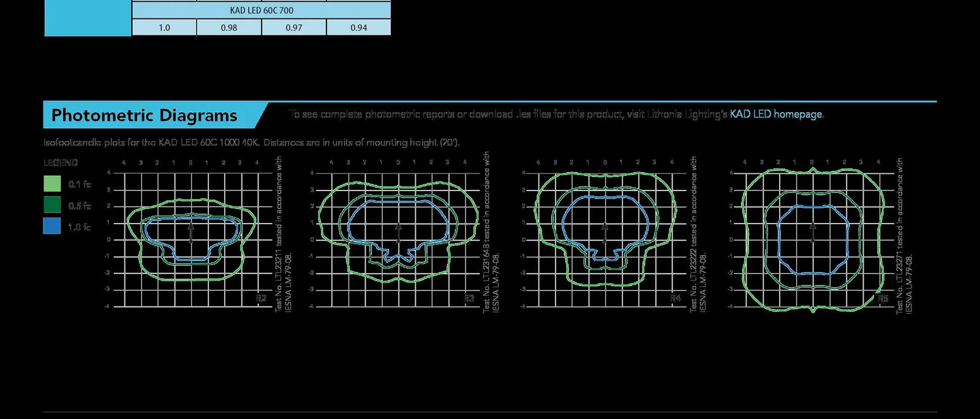
Task: Click the blue 1.0 fc legend swatch
Action: point(52,226)
